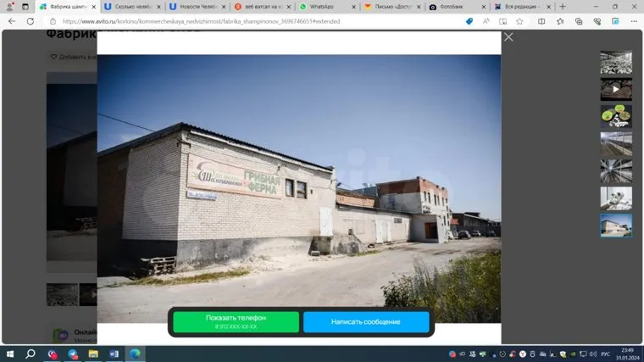
Task: Click the taskbar search magnifier icon
Action: point(31,354)
